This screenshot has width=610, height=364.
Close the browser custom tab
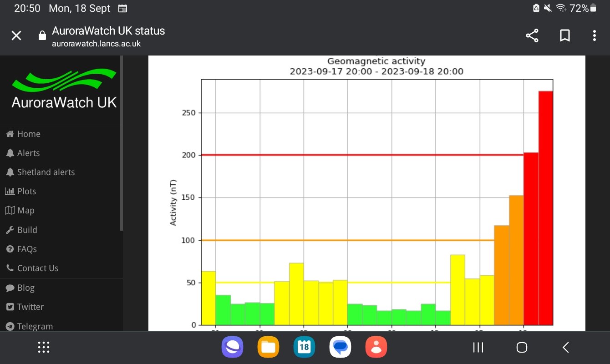[x=16, y=35]
